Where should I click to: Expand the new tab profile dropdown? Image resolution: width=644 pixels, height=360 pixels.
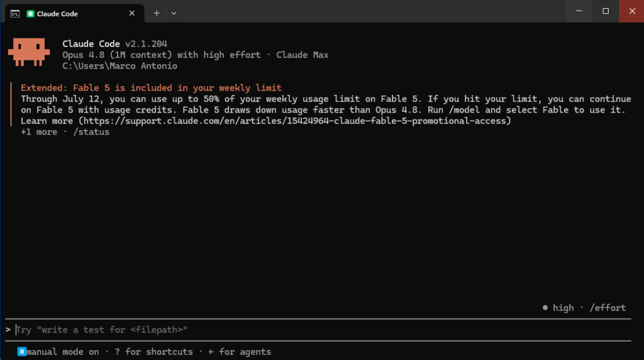pos(174,13)
